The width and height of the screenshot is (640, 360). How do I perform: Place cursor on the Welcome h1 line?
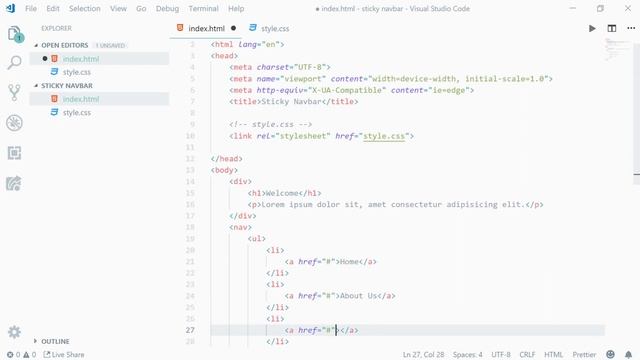click(284, 193)
